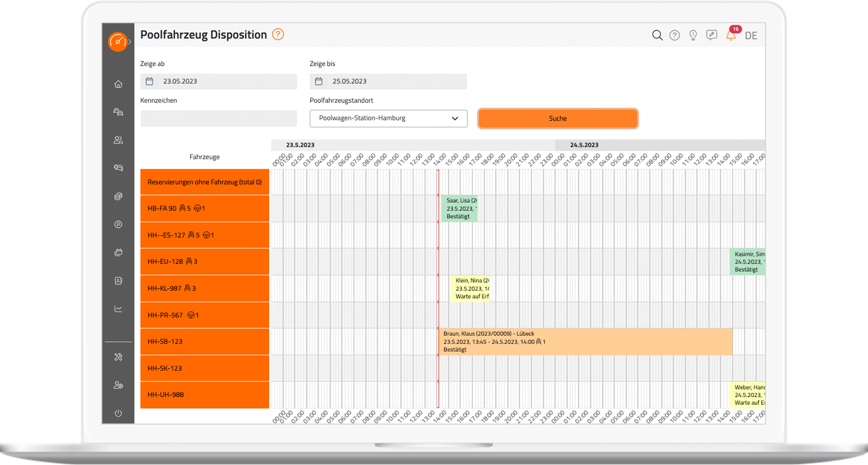Go to the home icon in the sidebar

click(x=118, y=84)
